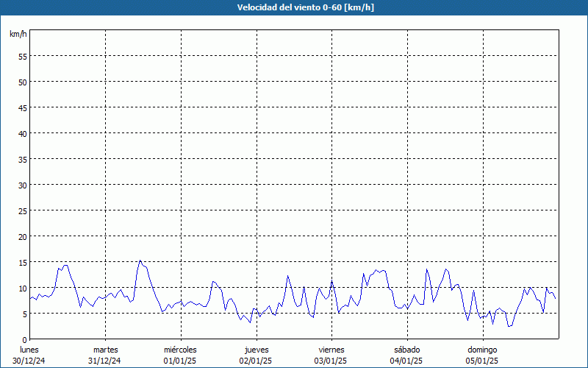This screenshot has width=588, height=368.
Task: Select the 03/01/25 date label
Action: coord(331,361)
